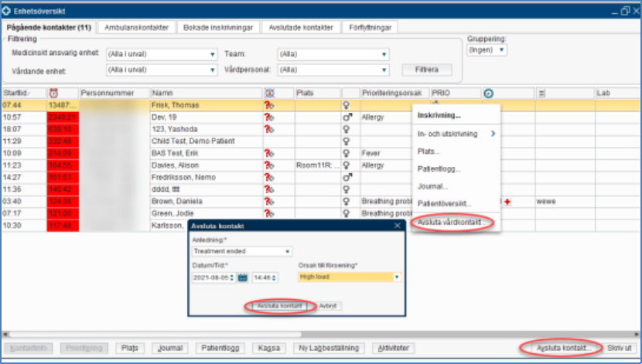The image size is (642, 364).
Task: Click the gender icon in Fredriksson, Nemo row
Action: [347, 176]
